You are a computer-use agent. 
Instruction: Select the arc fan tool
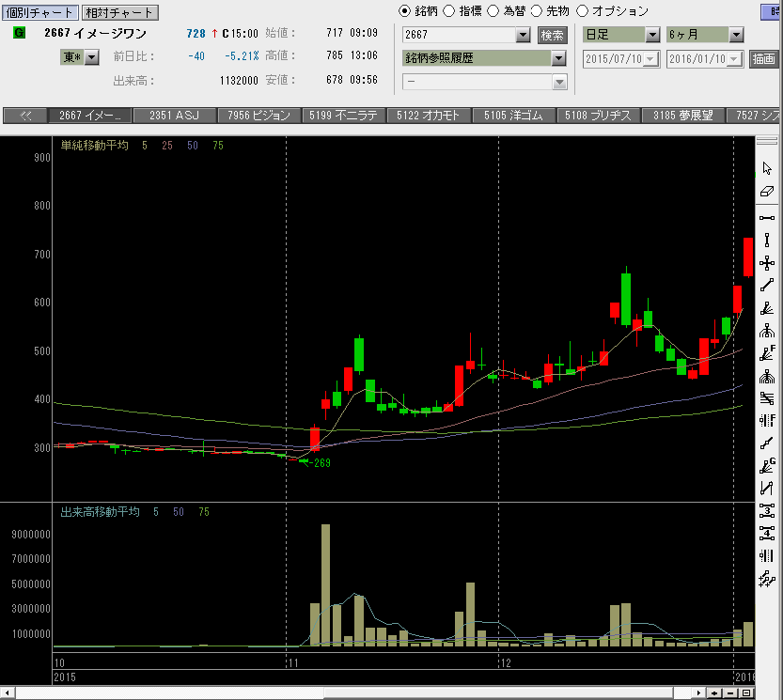tap(767, 331)
